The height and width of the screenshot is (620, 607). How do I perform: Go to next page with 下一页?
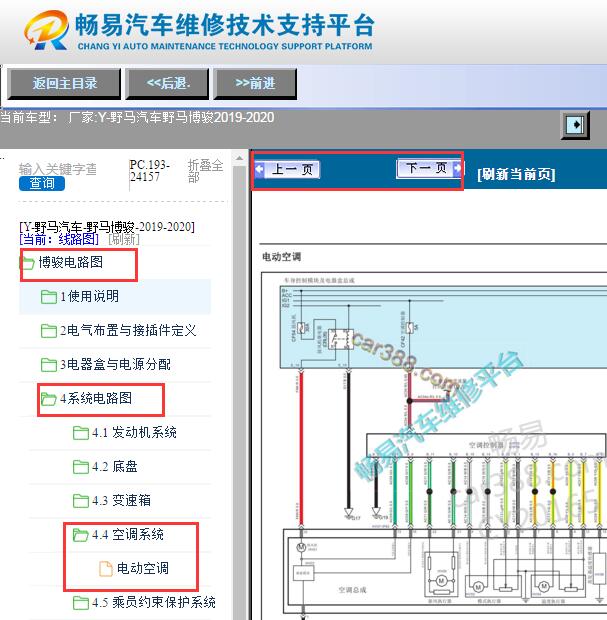[x=429, y=168]
